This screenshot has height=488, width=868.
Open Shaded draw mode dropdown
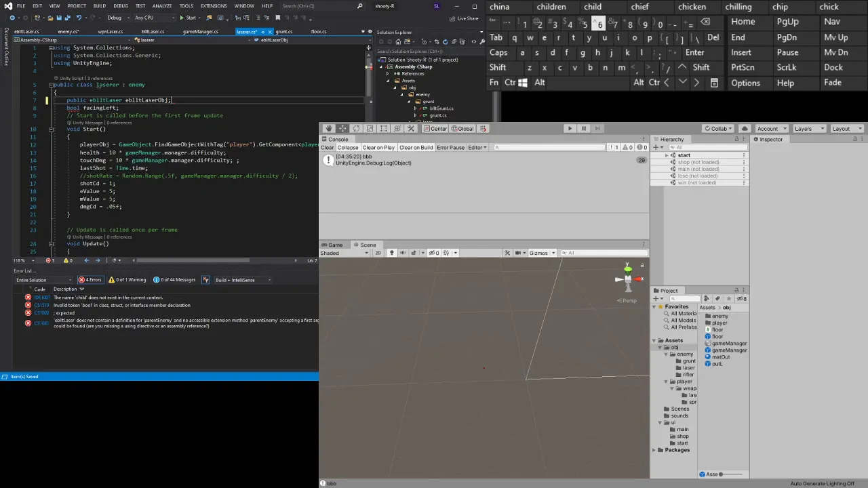point(344,253)
